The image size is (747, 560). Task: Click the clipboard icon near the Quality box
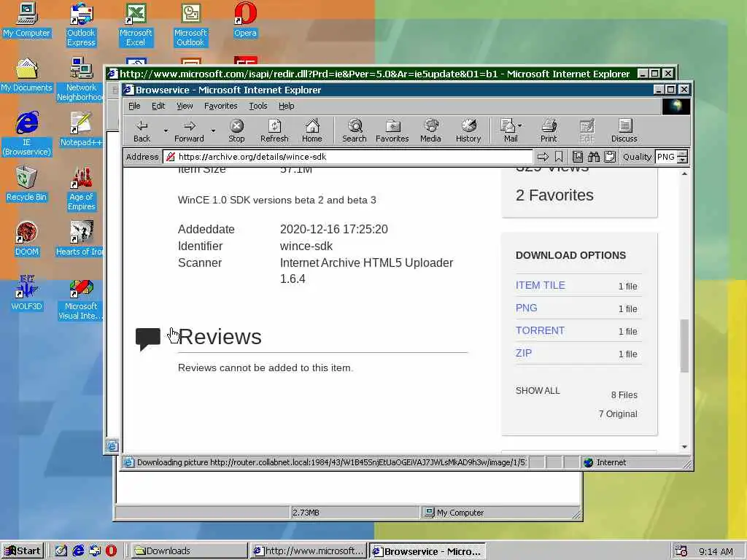(610, 157)
